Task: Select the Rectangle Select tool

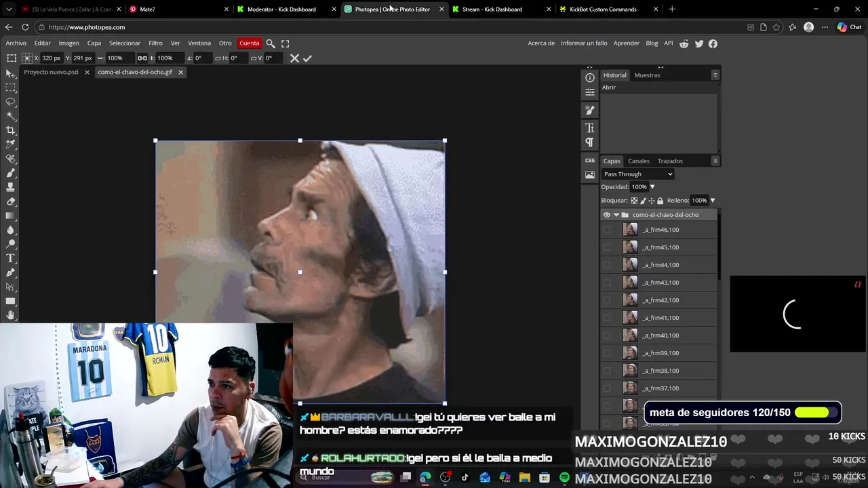Action: pyautogui.click(x=10, y=87)
